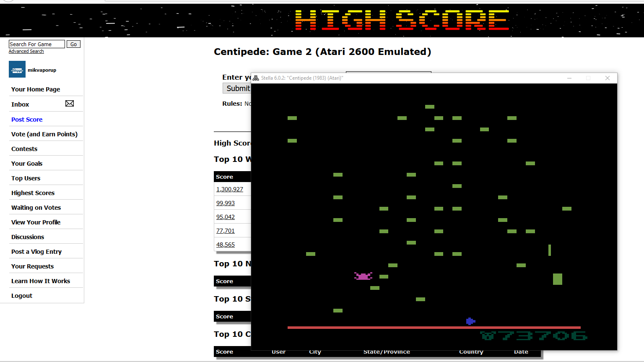Click Logout in sidebar
This screenshot has height=362, width=644.
point(22,296)
